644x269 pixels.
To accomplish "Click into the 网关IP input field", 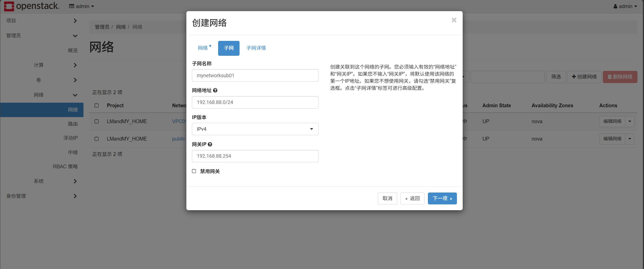I will pyautogui.click(x=255, y=156).
